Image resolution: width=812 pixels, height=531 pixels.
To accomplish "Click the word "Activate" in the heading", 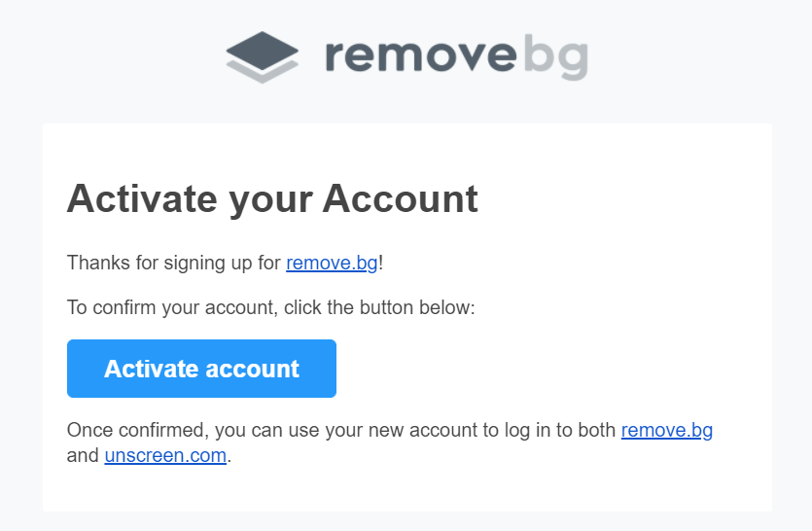I will tap(142, 198).
